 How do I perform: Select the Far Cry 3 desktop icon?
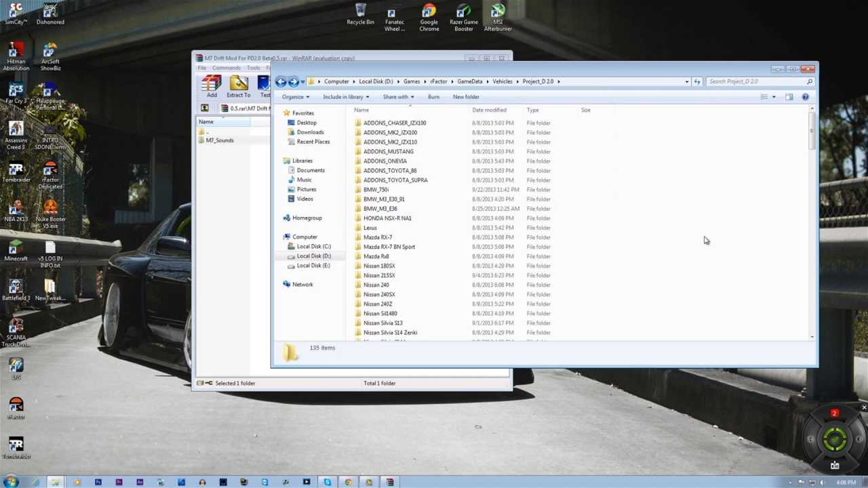click(16, 94)
